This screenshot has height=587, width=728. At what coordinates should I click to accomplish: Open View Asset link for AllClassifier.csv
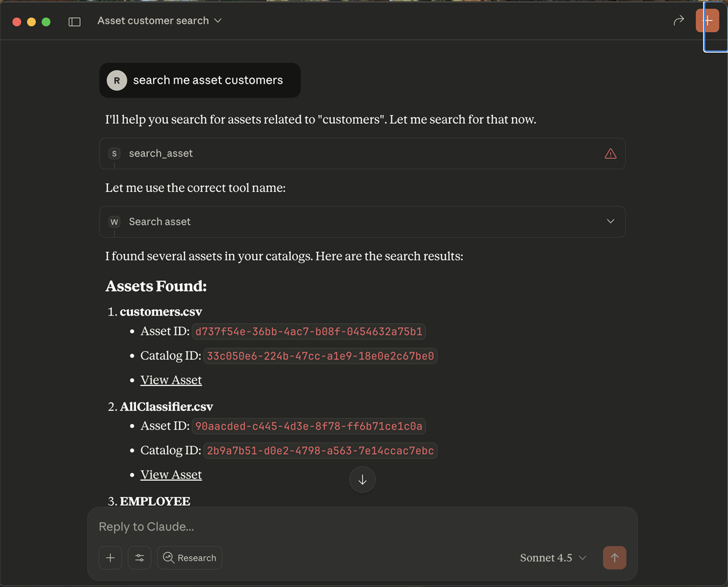pyautogui.click(x=171, y=475)
